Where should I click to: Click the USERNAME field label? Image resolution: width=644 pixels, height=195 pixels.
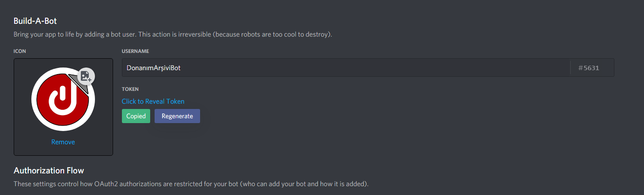[135, 51]
